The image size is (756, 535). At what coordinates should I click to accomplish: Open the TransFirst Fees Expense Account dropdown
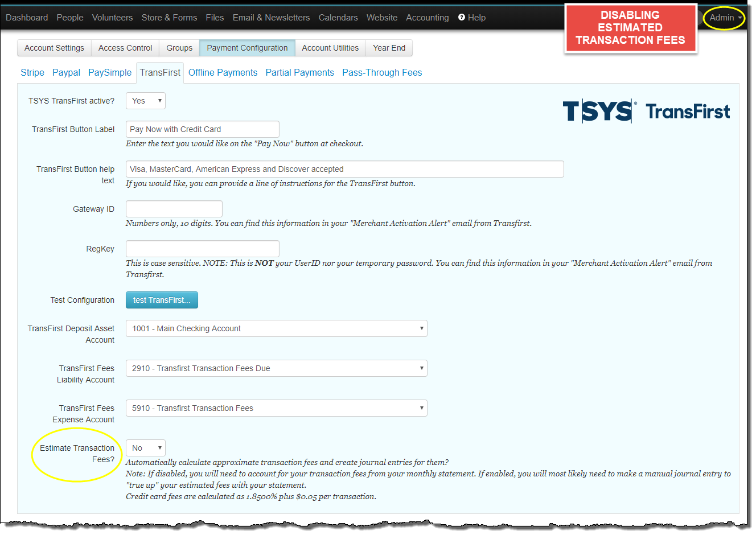click(x=277, y=408)
